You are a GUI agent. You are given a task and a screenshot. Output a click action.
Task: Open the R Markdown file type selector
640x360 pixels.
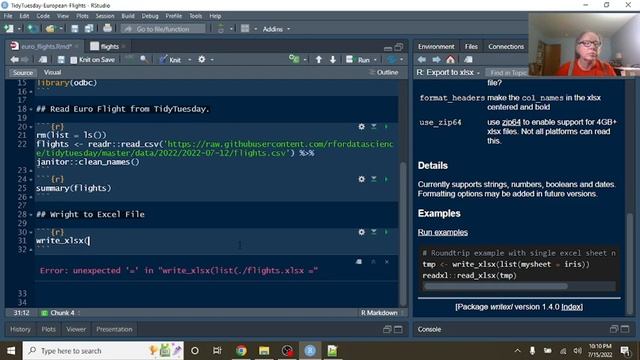(x=382, y=313)
